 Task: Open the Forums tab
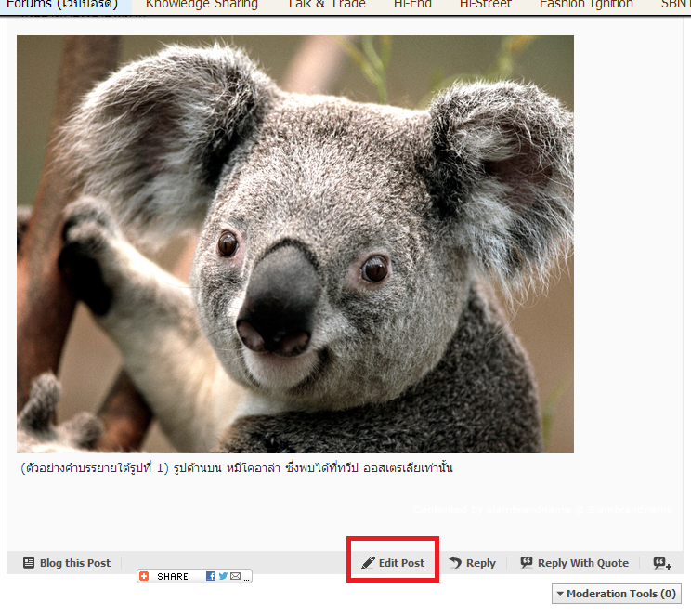click(61, 5)
